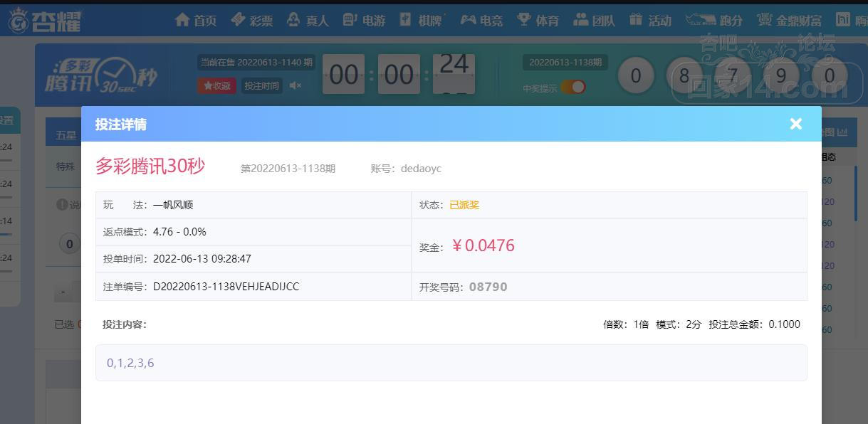Screen dimensions: 868x424
Task: Open the 团队 team menu
Action: 594,20
